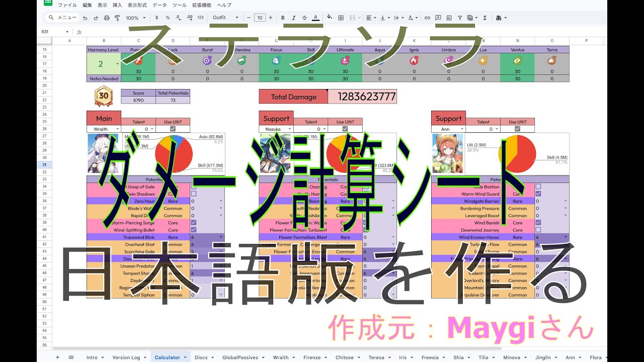Toggle Gale Bastion checkbox
644x362 pixels.
[538, 187]
